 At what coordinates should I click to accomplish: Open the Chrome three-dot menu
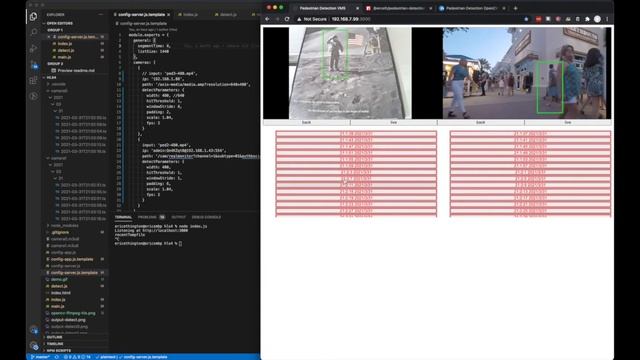point(607,19)
